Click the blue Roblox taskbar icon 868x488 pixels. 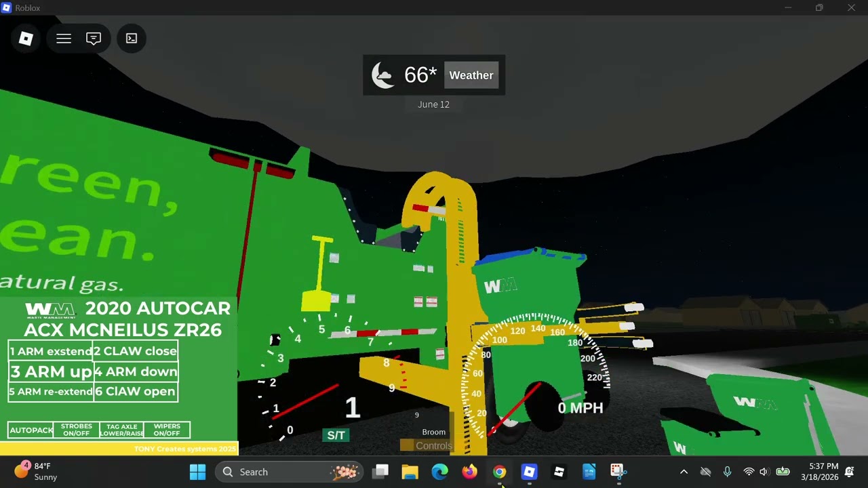[530, 472]
